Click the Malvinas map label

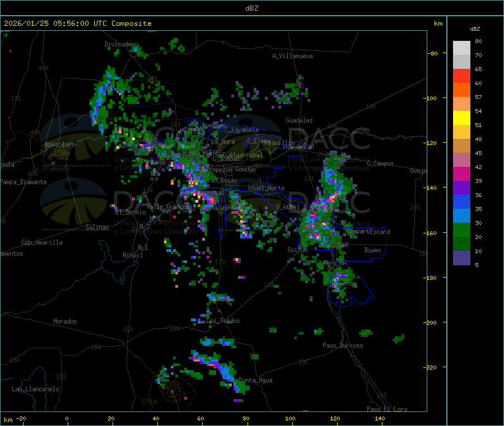coord(225,208)
